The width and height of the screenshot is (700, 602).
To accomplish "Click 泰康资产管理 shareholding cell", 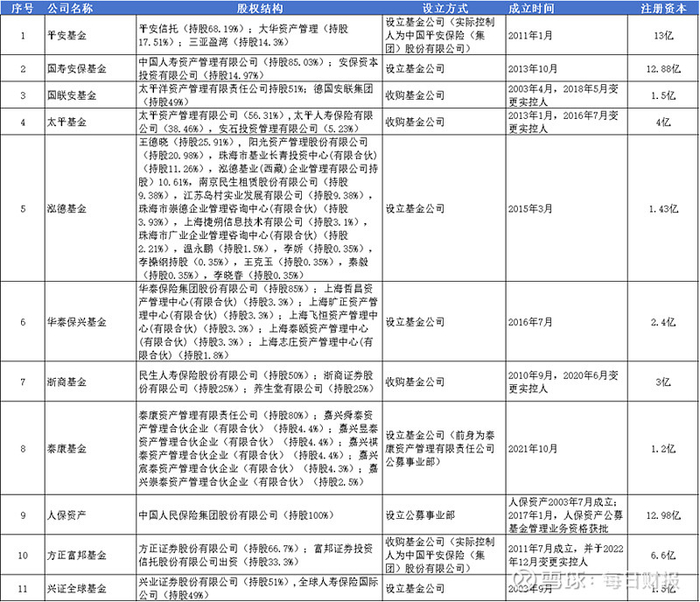I will (259, 448).
